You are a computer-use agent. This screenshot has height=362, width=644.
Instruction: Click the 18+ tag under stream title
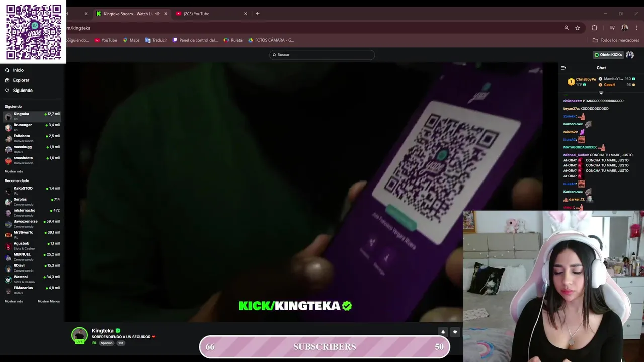[121, 343]
